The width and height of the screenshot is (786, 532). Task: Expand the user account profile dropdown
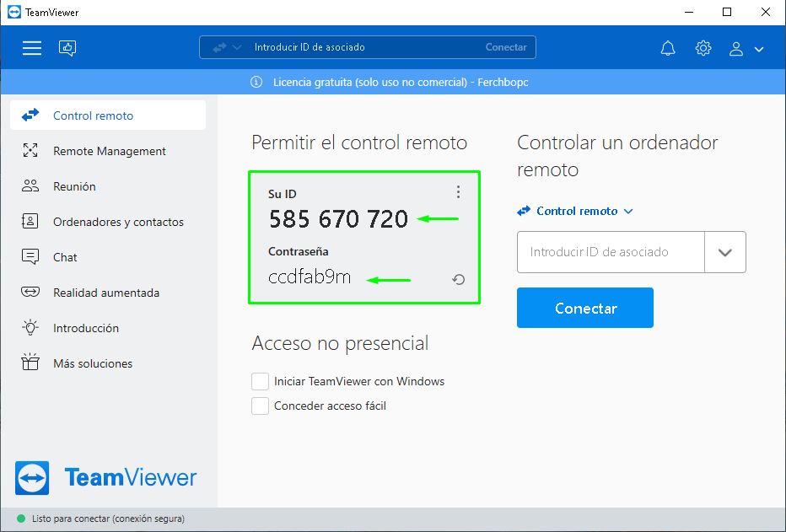pyautogui.click(x=746, y=49)
